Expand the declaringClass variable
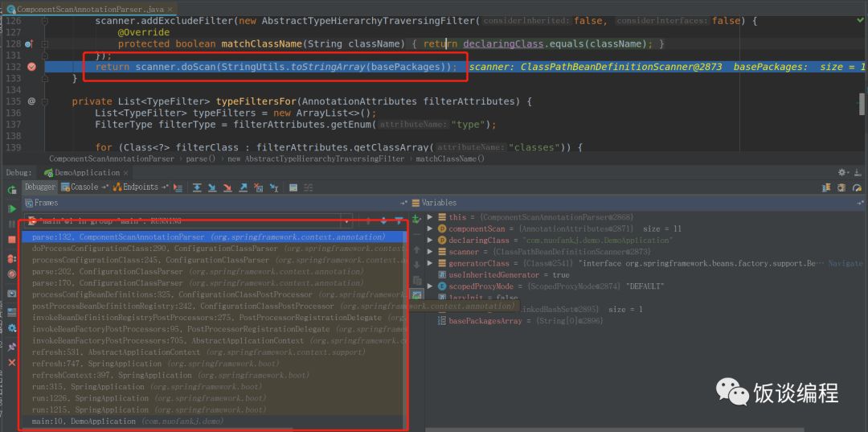Screen dimensions: 868x432 (430, 241)
